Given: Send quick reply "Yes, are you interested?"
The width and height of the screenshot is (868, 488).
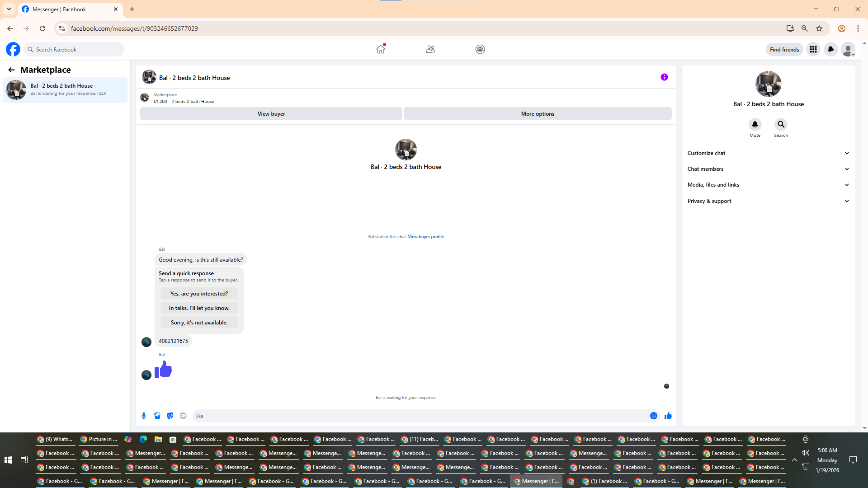Looking at the screenshot, I should pos(199,294).
